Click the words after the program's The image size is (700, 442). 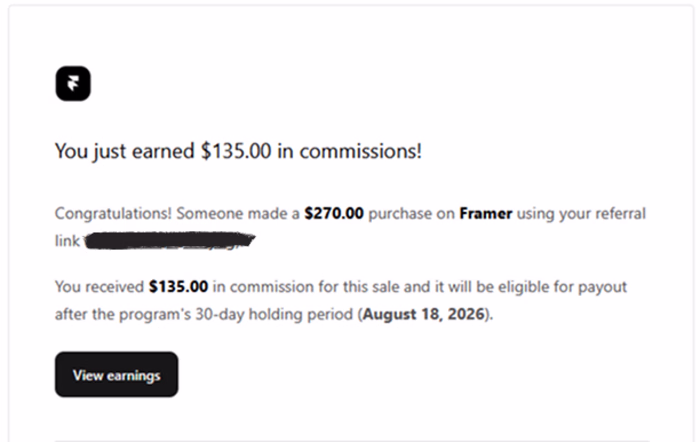coord(123,314)
